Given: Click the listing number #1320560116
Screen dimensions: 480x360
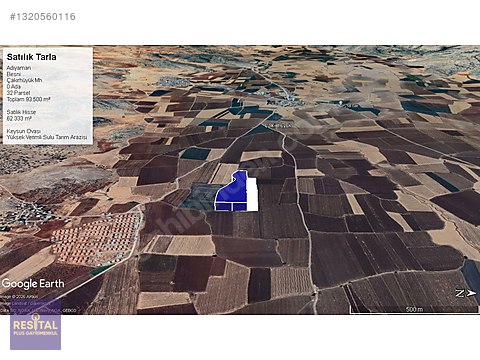Looking at the screenshot, I should pos(43,17).
